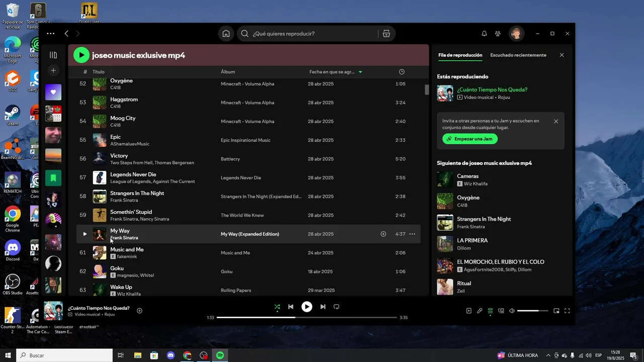This screenshot has width=644, height=362.
Task: Select the Goku track by magnesio
Action: [x=117, y=268]
